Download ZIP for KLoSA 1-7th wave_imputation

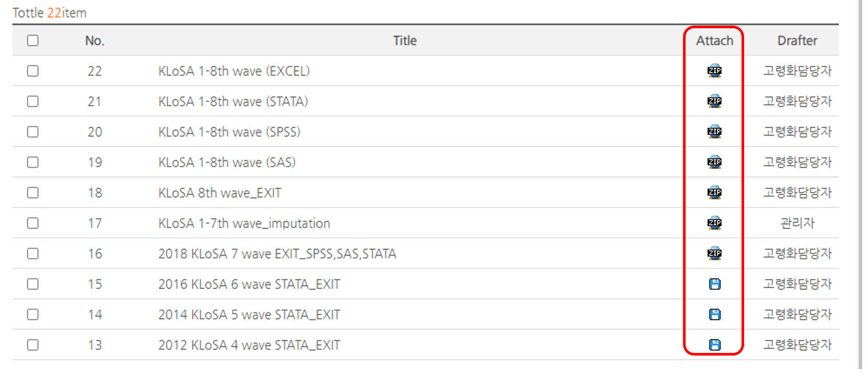point(714,223)
